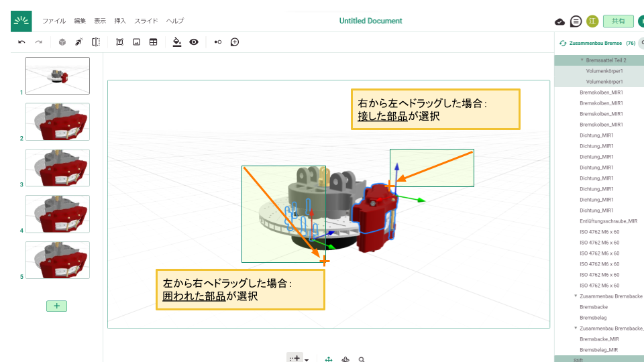
Task: Click the refresh icon beside Zusammenbau Bremse
Action: 563,43
